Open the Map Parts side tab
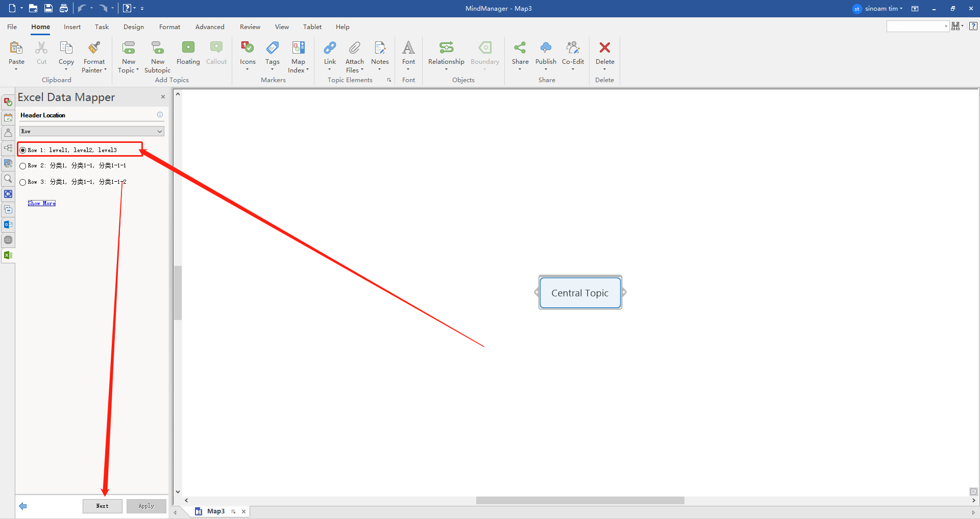 pyautogui.click(x=8, y=148)
